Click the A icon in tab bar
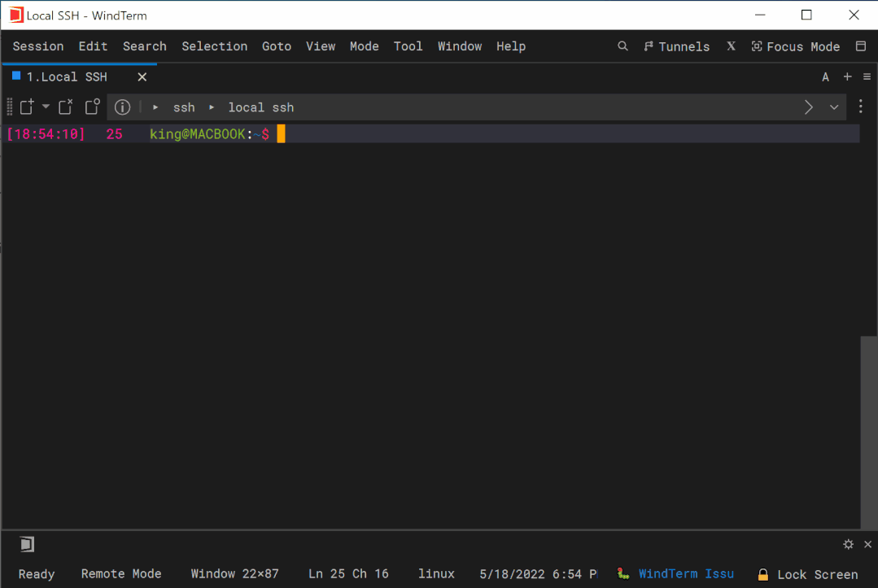878x588 pixels. click(825, 77)
